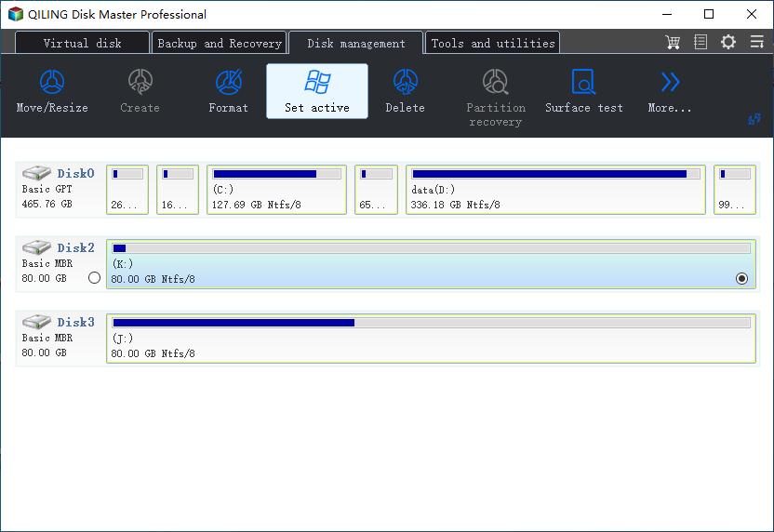The width and height of the screenshot is (774, 532).
Task: Choose the Format partition tool
Action: [228, 91]
